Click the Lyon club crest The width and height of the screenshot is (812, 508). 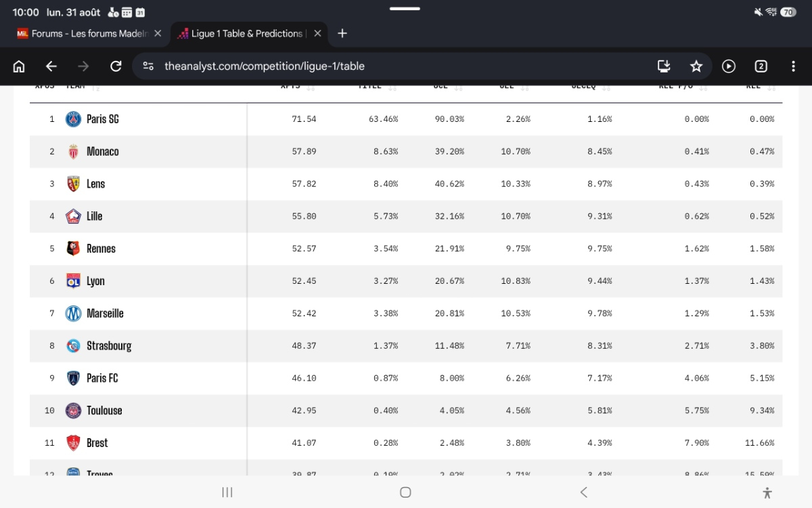tap(73, 281)
